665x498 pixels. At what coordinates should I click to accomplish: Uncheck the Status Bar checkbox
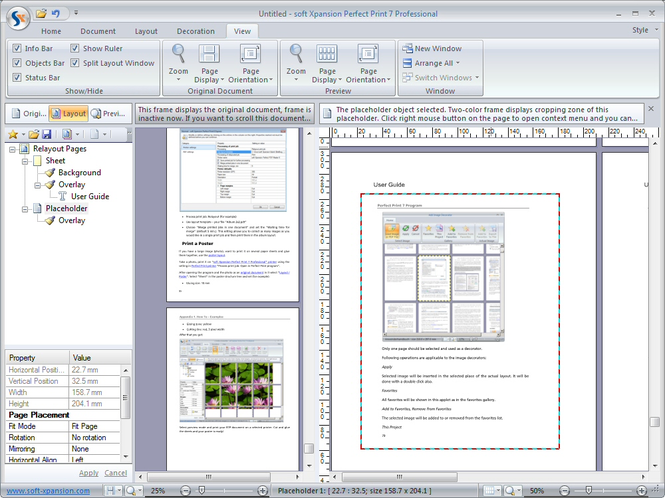tap(17, 77)
